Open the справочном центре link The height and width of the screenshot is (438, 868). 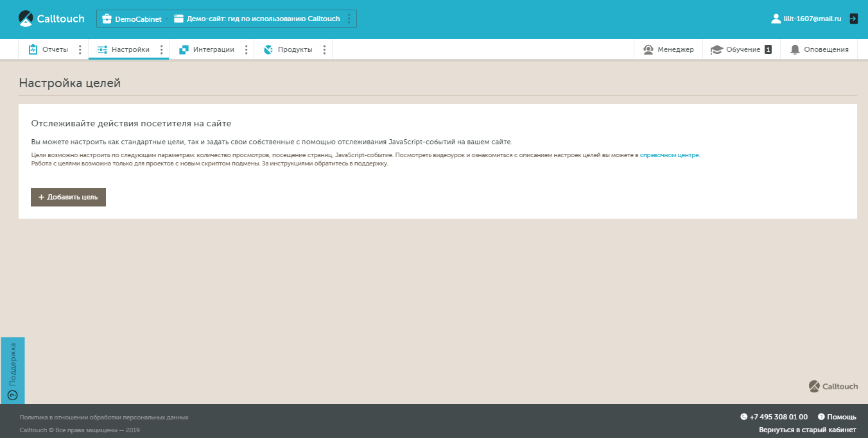point(669,155)
